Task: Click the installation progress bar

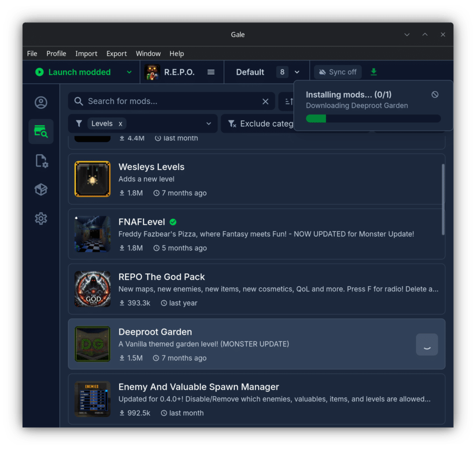Action: coord(373,119)
